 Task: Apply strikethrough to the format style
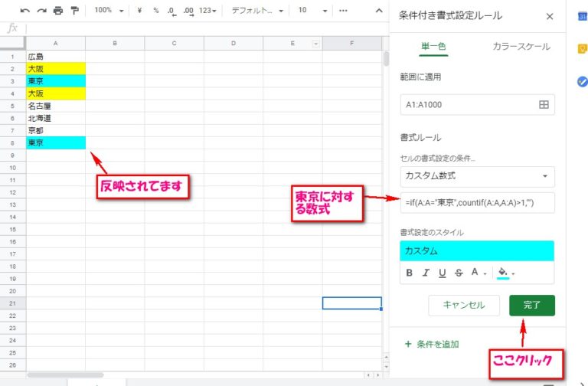(x=459, y=273)
